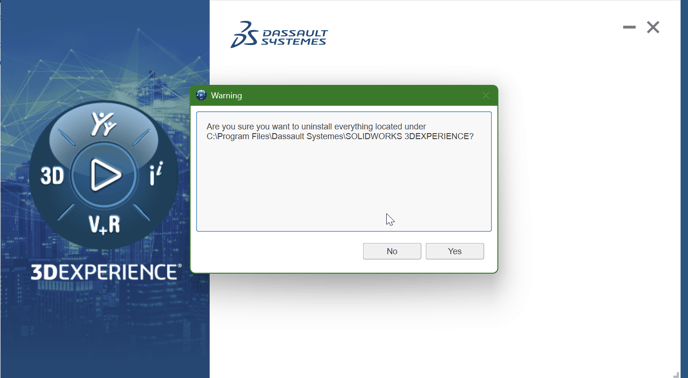Click the 3DEXPERIENCE wordmark below the compass
Image resolution: width=688 pixels, height=378 pixels.
(106, 272)
